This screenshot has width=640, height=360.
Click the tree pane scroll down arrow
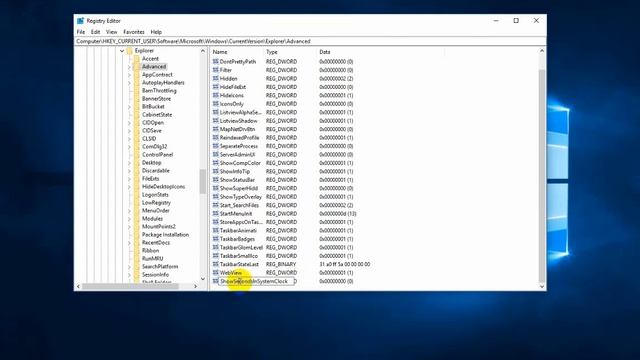(x=203, y=279)
